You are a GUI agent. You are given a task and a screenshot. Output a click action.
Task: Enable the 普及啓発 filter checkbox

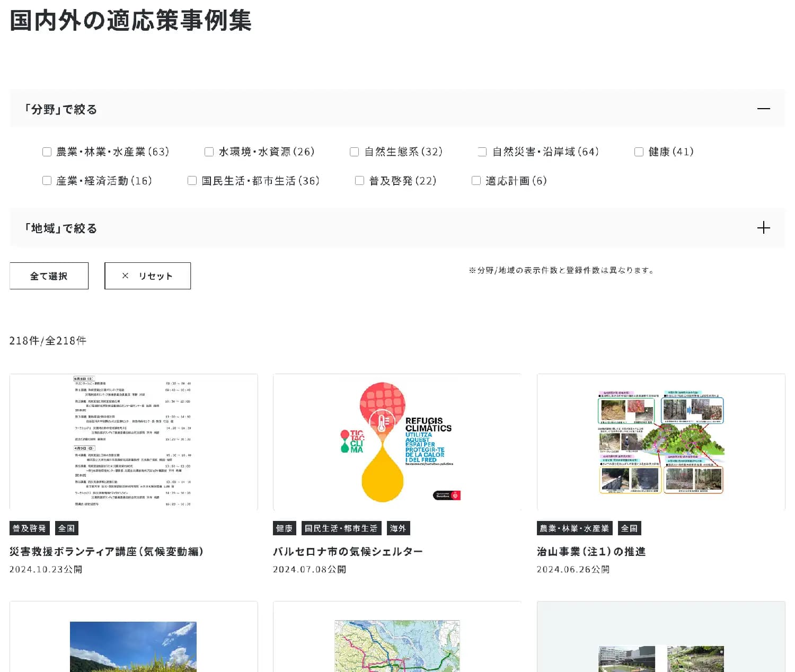pos(360,181)
